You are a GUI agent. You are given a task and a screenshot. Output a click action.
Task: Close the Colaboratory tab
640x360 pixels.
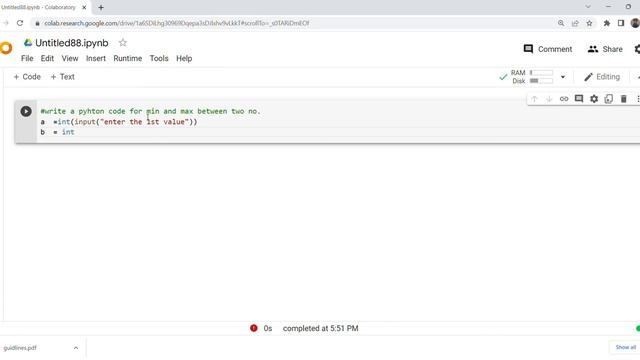[84, 7]
